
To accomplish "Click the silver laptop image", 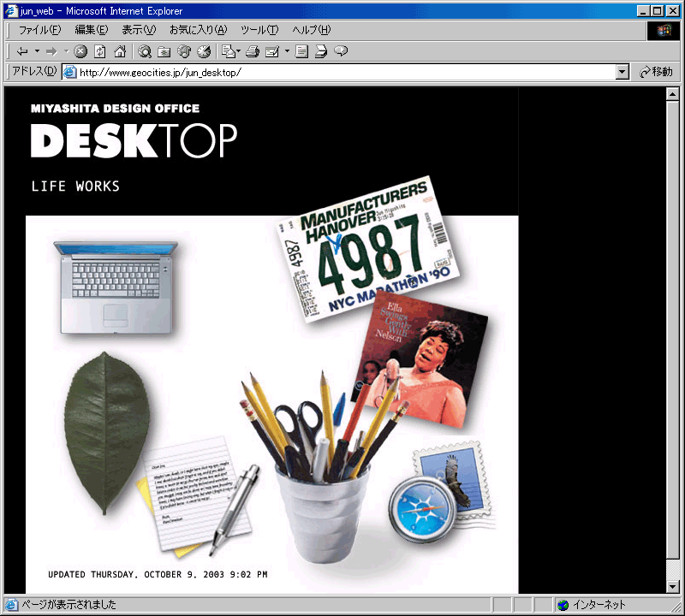I will pos(116,287).
